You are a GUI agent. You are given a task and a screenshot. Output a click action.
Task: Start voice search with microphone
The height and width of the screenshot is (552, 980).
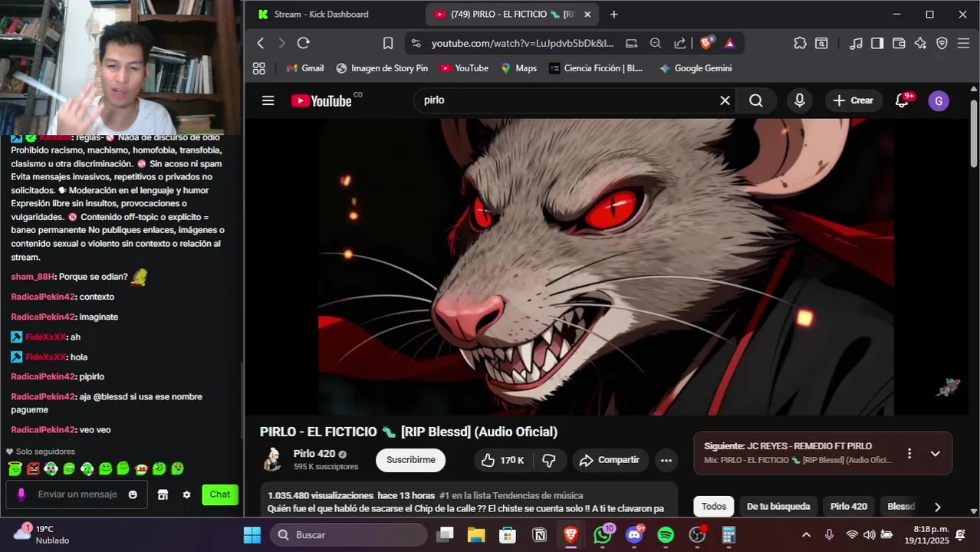800,100
